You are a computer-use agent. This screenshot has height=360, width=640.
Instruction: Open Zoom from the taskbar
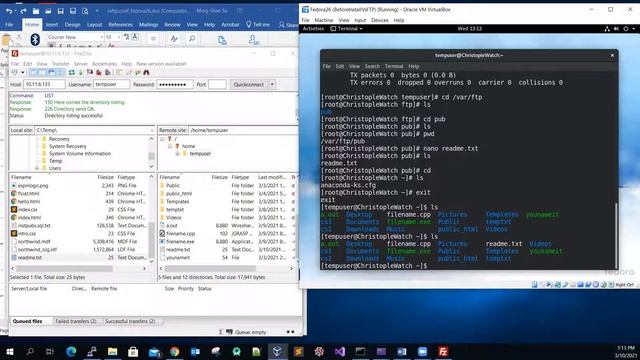point(422,351)
